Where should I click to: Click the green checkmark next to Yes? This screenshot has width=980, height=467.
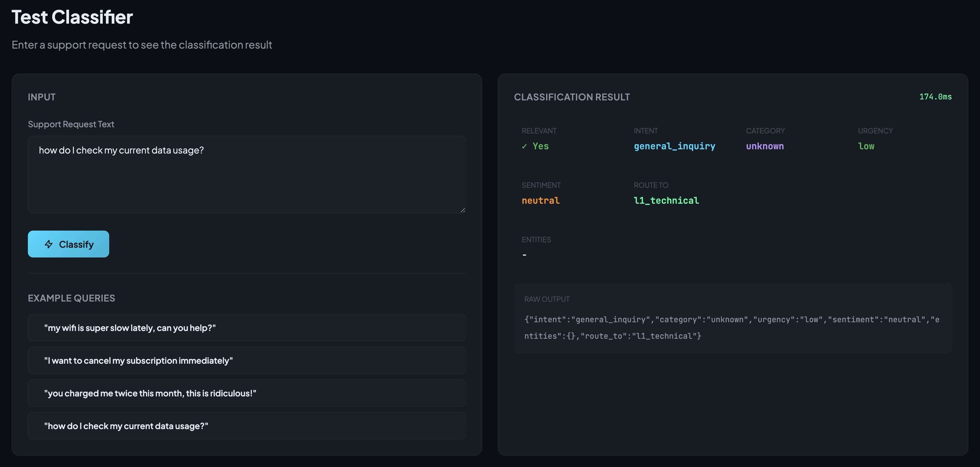524,146
